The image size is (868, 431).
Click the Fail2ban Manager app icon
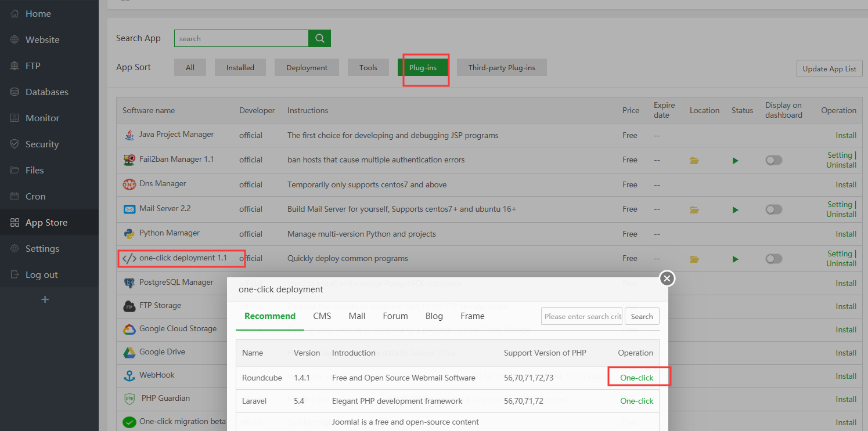pyautogui.click(x=129, y=160)
